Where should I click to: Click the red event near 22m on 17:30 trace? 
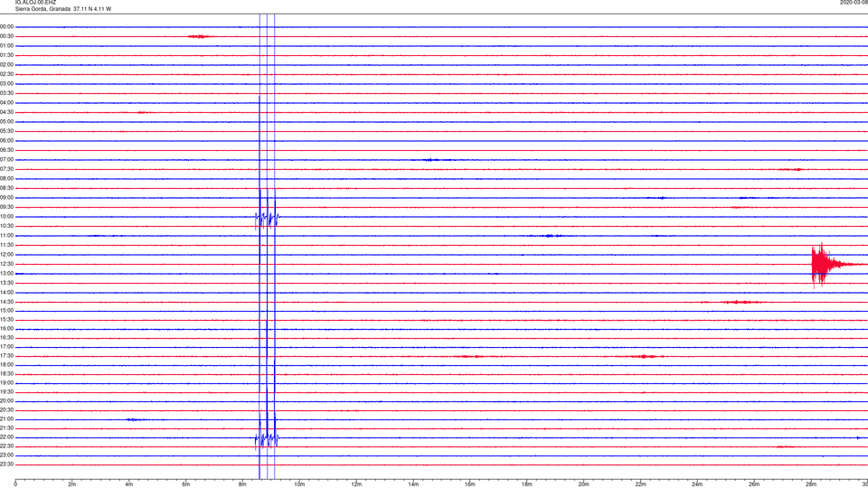[645, 356]
